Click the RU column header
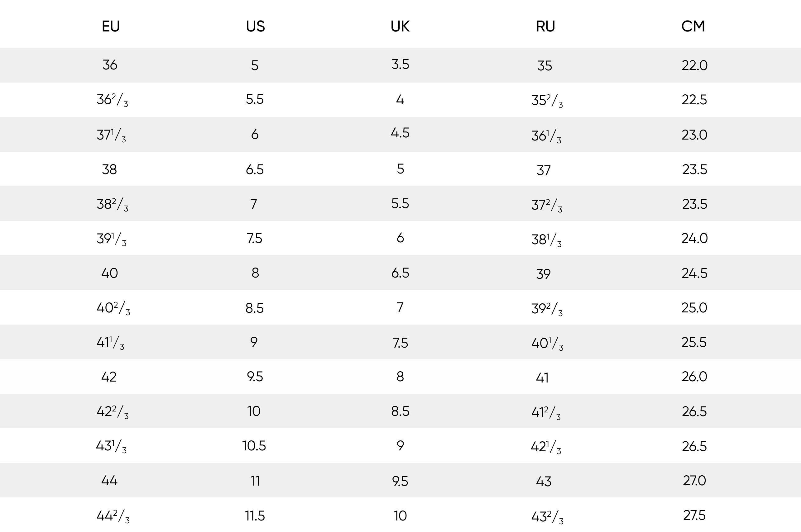The image size is (801, 532). [x=545, y=26]
